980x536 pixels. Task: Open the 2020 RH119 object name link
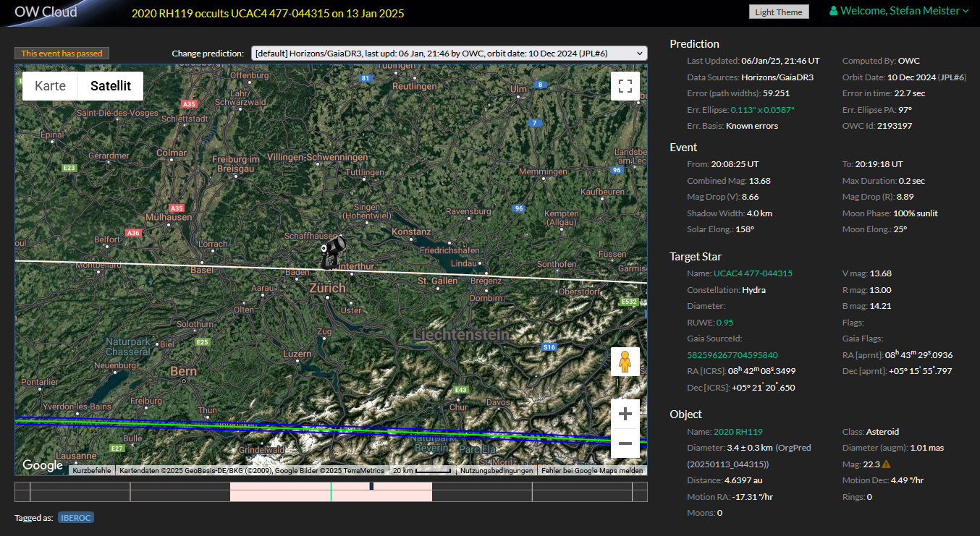738,432
